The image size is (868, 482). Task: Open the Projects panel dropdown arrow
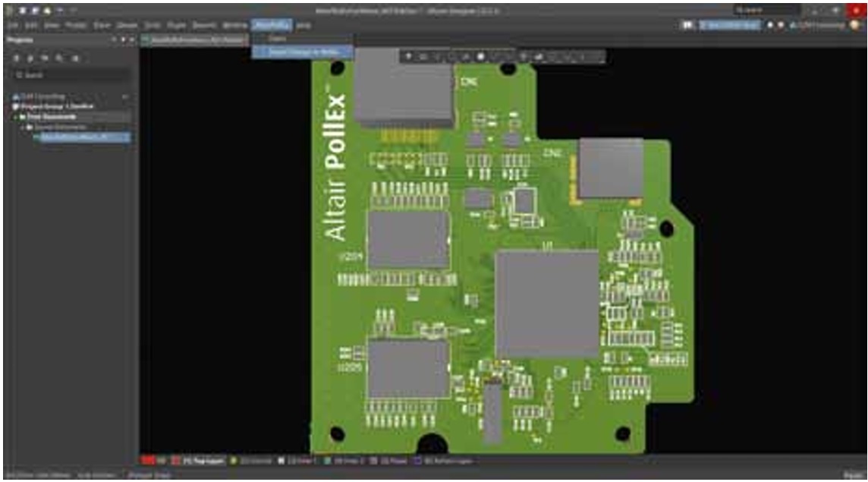coord(115,39)
